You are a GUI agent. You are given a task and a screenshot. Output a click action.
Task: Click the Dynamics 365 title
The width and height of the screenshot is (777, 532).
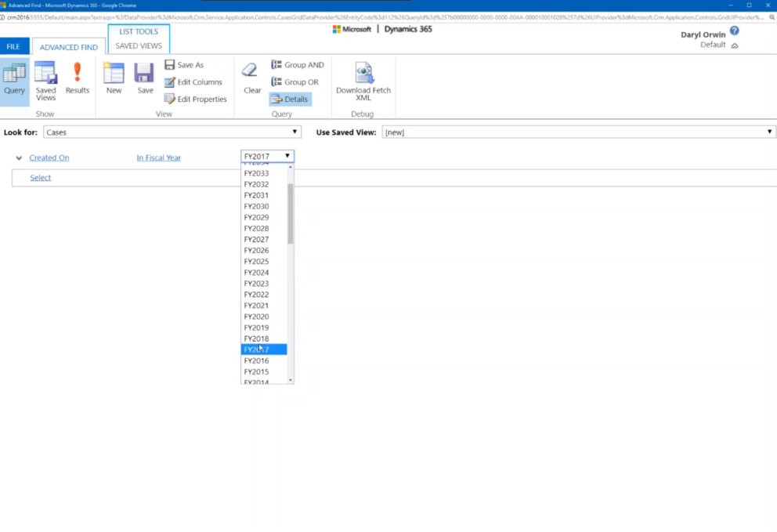(408, 29)
